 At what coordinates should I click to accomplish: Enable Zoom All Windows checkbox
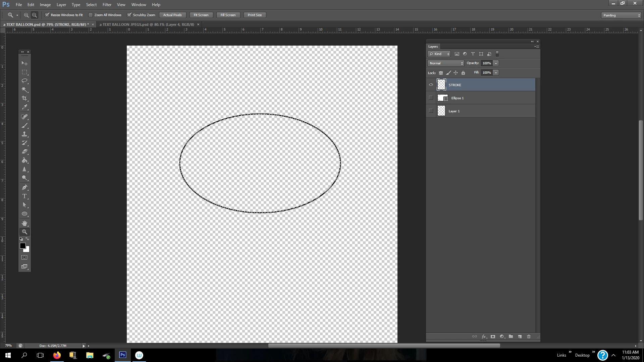(91, 15)
